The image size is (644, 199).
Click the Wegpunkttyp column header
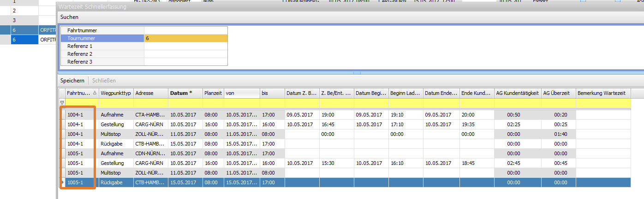[116, 93]
